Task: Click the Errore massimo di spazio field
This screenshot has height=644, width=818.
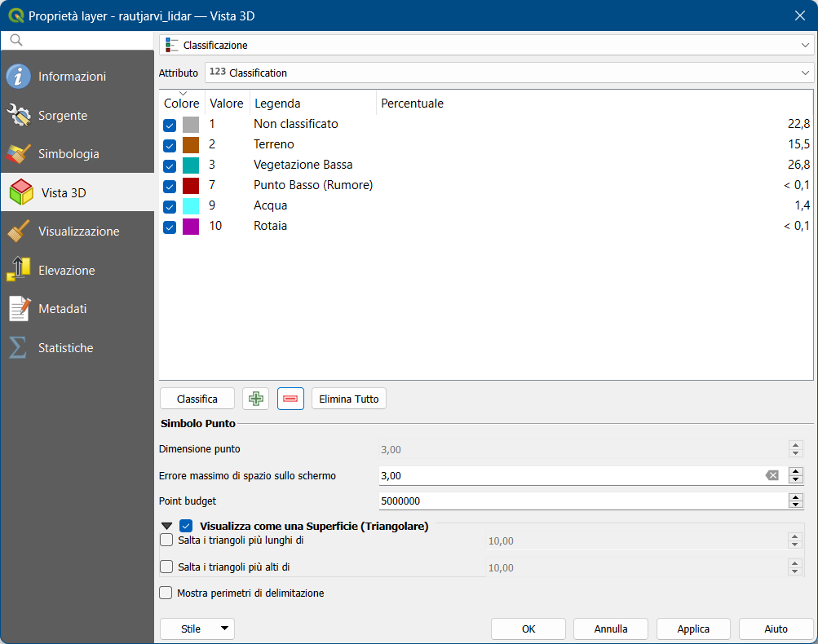Action: 571,475
